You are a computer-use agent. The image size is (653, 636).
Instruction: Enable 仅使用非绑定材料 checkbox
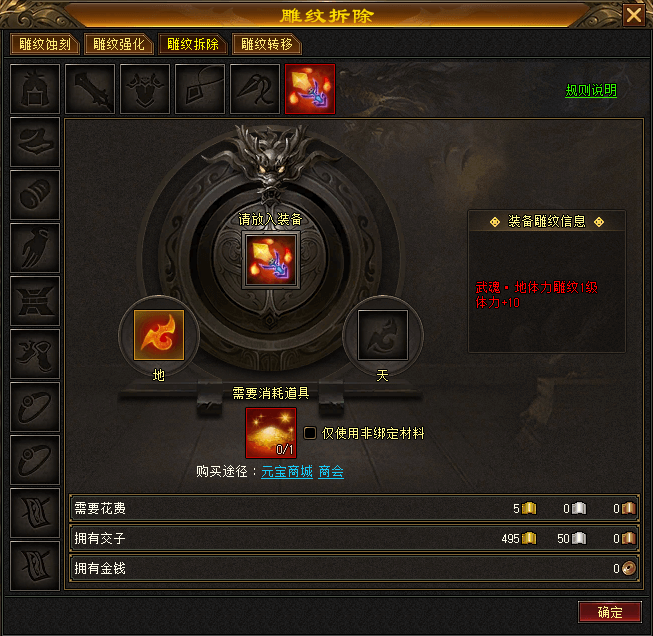(309, 433)
